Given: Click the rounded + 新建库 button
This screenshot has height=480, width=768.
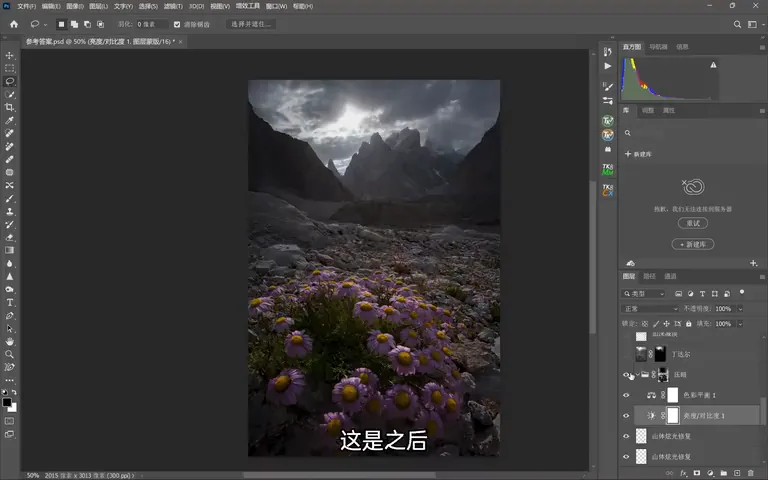Looking at the screenshot, I should coord(693,244).
